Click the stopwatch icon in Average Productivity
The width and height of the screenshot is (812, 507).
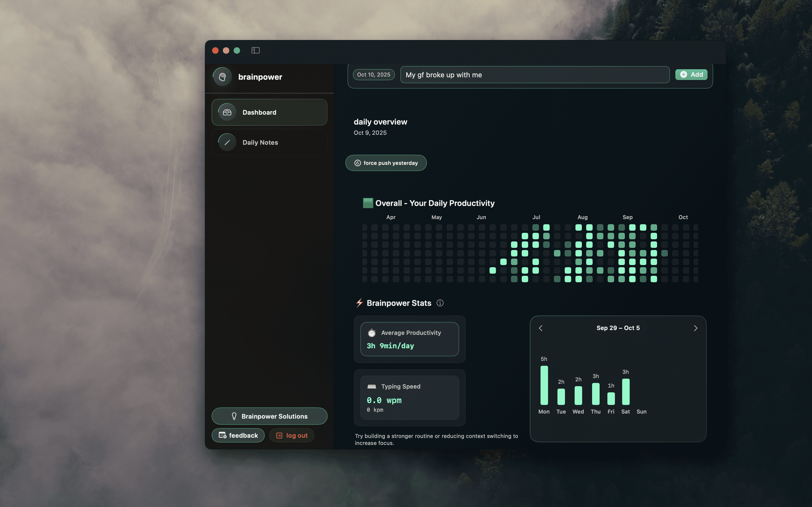point(371,333)
